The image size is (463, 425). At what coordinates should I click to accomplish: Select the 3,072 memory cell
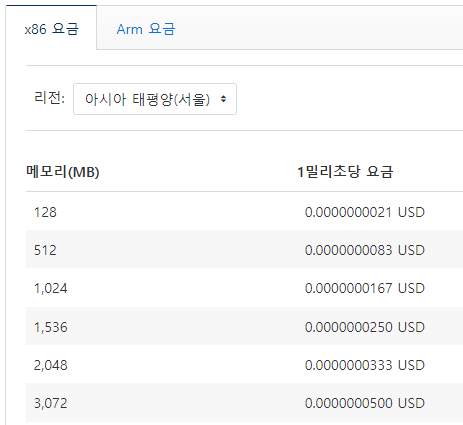coord(51,403)
